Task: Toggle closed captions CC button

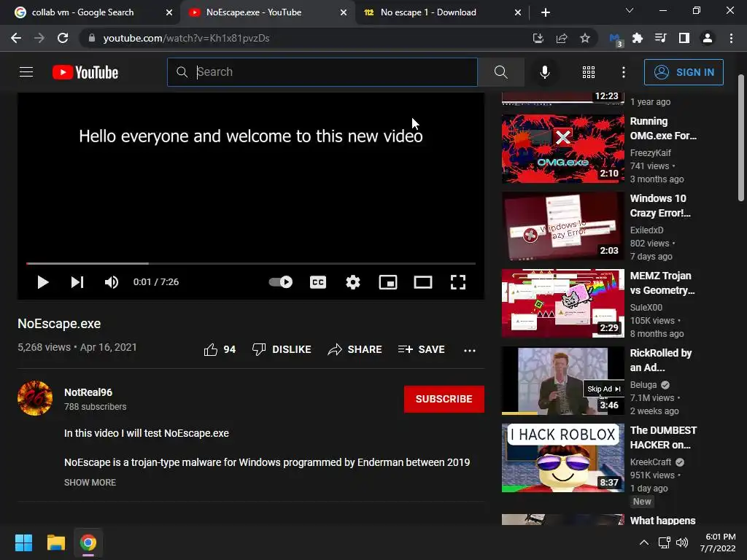Action: (318, 282)
